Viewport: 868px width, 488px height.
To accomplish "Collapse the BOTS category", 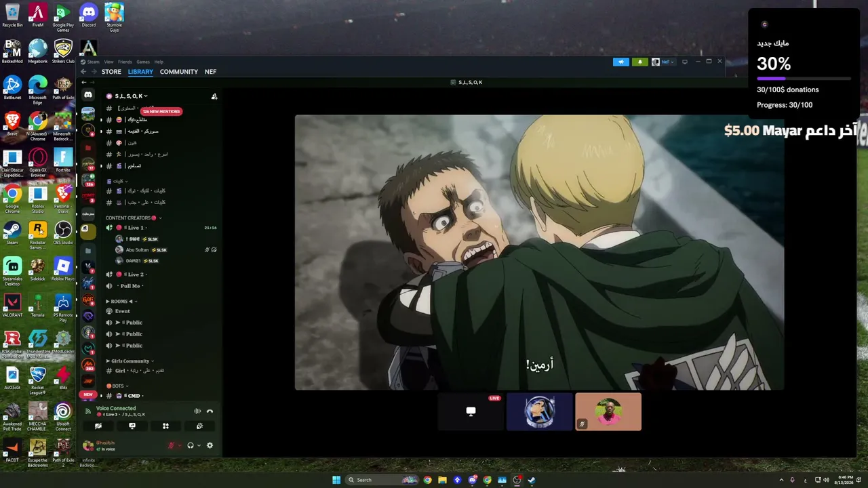I will click(x=117, y=386).
